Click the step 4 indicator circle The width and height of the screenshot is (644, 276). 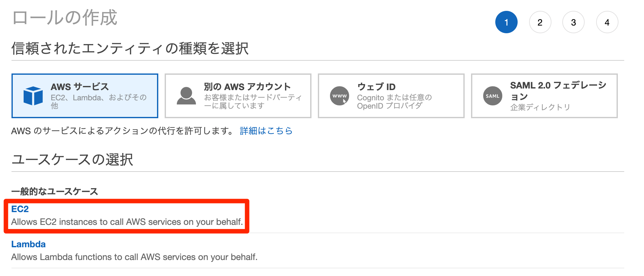tap(607, 22)
